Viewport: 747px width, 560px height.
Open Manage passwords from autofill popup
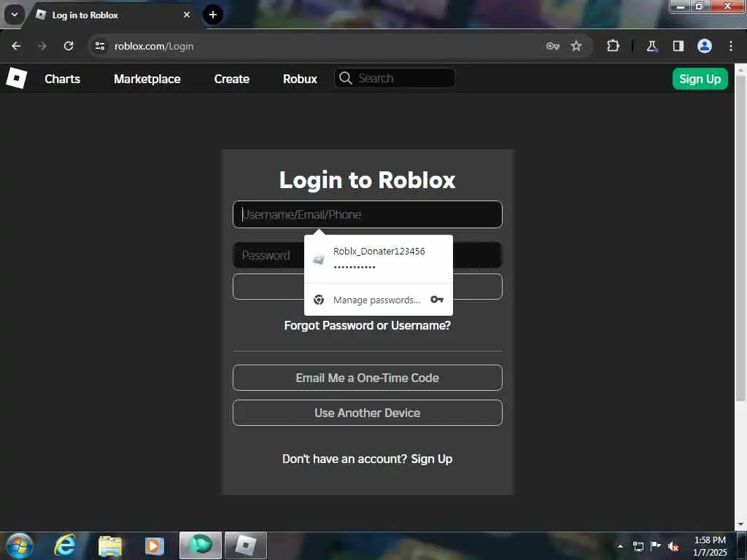[379, 300]
